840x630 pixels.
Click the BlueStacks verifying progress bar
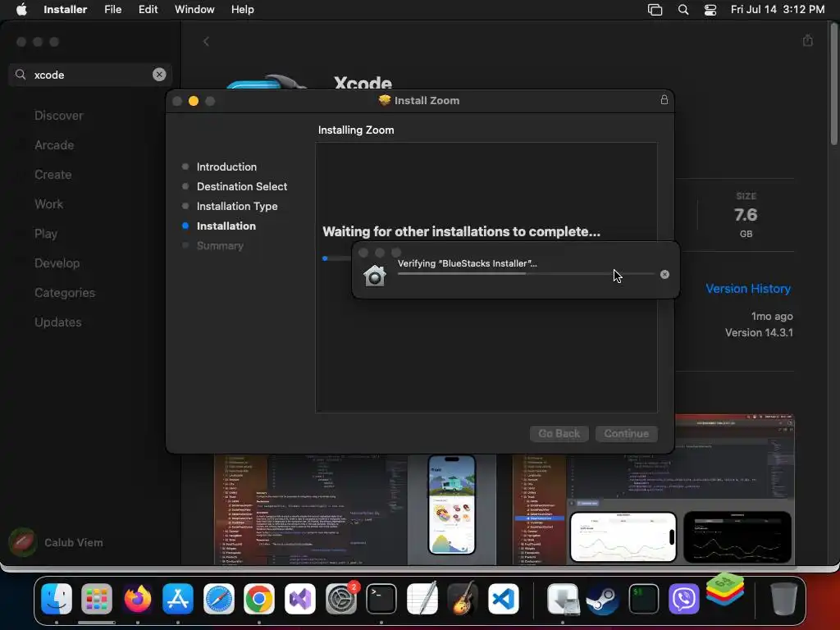tap(526, 274)
